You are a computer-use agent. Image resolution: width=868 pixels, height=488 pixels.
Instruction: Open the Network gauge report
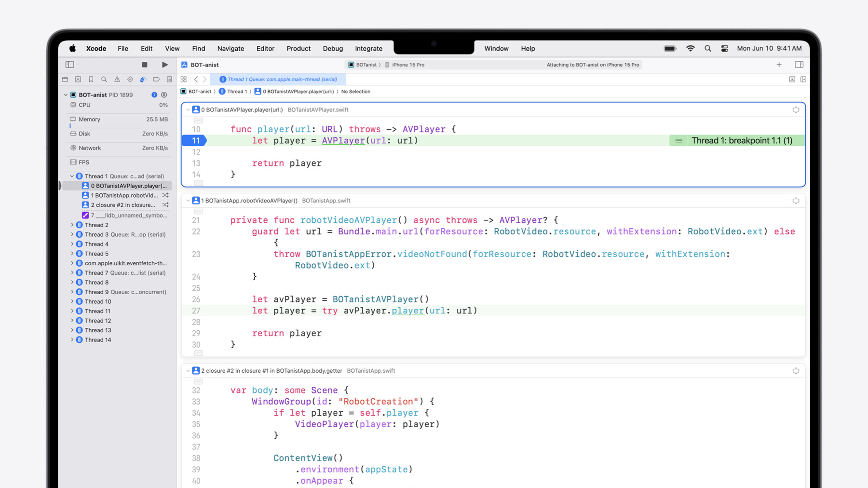(119, 149)
